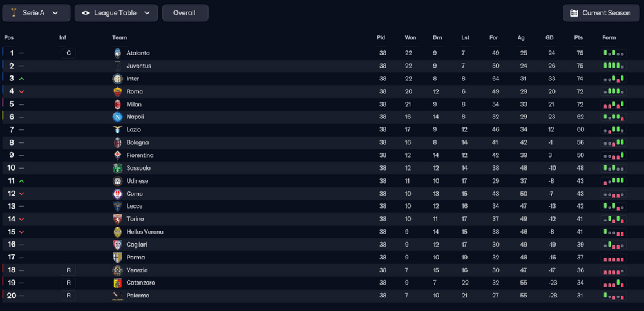Click the calendar icon in Current Season

pyautogui.click(x=574, y=13)
